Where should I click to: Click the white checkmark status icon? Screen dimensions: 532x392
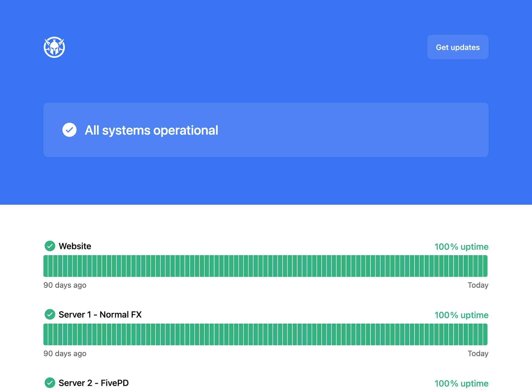click(69, 130)
